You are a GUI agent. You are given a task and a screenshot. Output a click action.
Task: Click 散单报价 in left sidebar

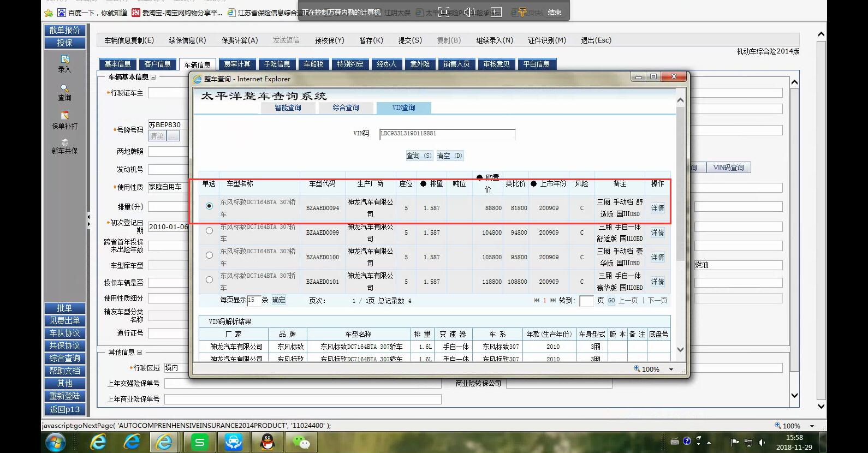(x=64, y=31)
